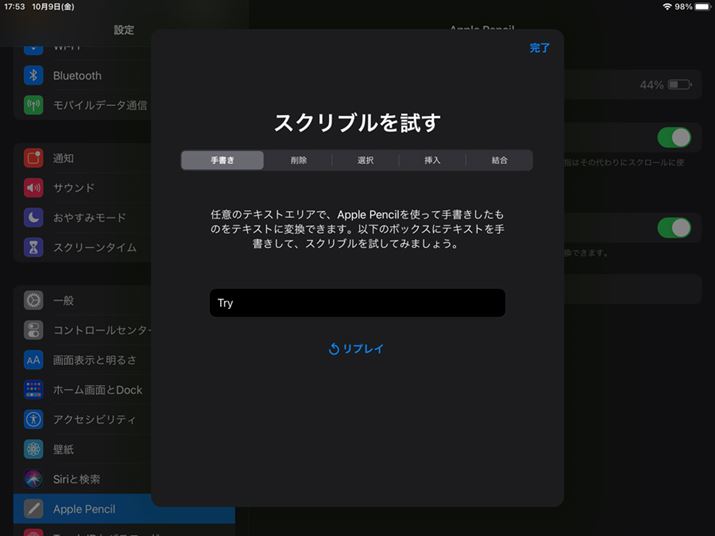715x536 pixels.
Task: Tap the Try handwriting text box
Action: (358, 303)
